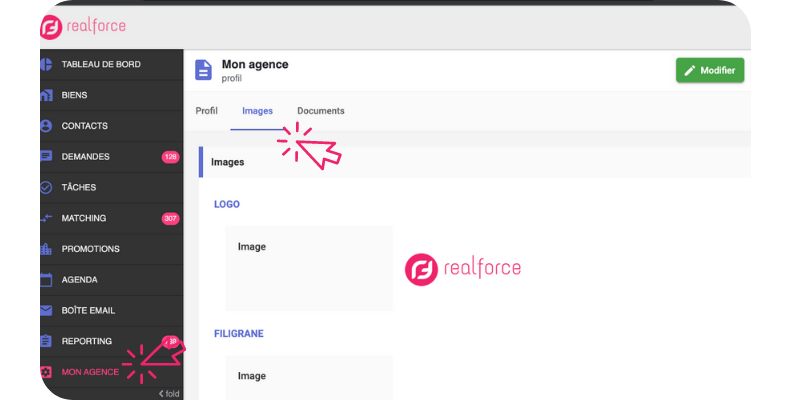Click the document icon beside Mon agence title
The width and height of the screenshot is (800, 400).
click(x=204, y=70)
